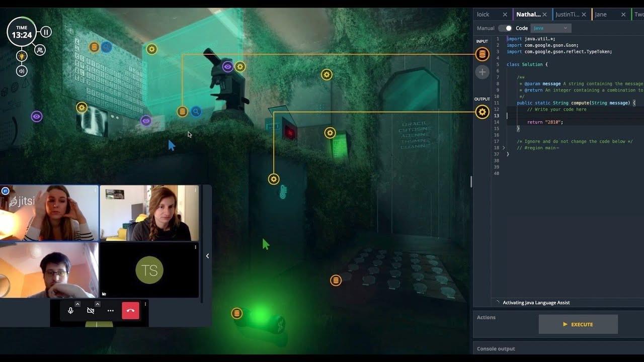Screen dimensions: 644x362
Task: Toggle the eye node on the far-left wall
Action: pos(36,117)
